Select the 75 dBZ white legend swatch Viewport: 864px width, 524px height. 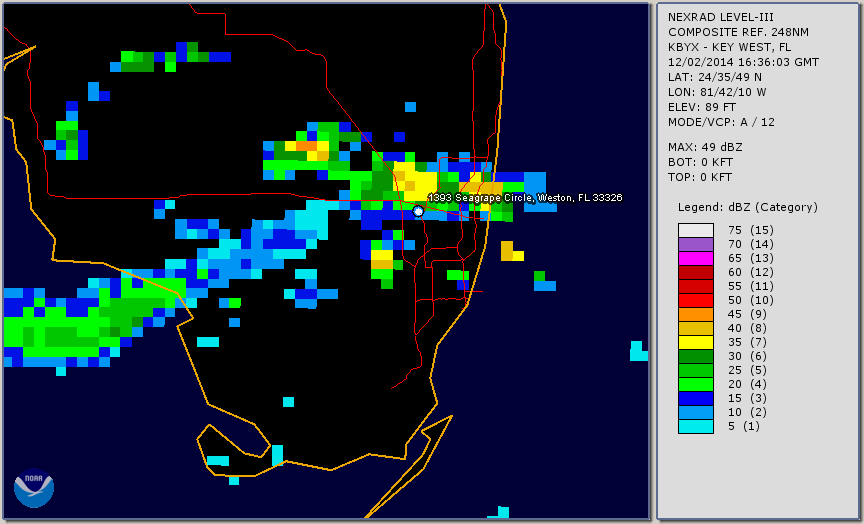tap(695, 230)
